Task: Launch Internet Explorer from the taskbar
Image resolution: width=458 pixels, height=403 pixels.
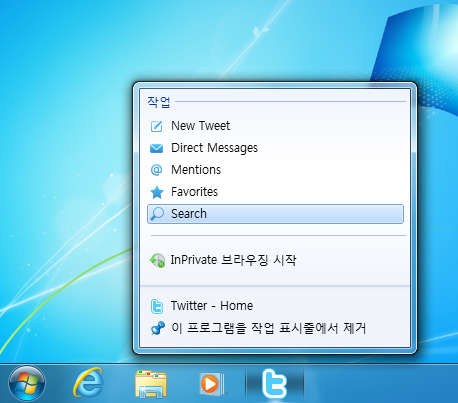Action: click(x=88, y=383)
